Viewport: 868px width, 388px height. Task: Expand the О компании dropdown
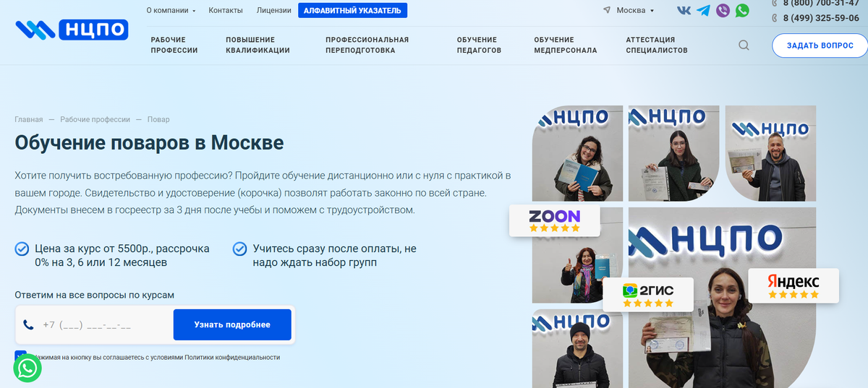171,11
